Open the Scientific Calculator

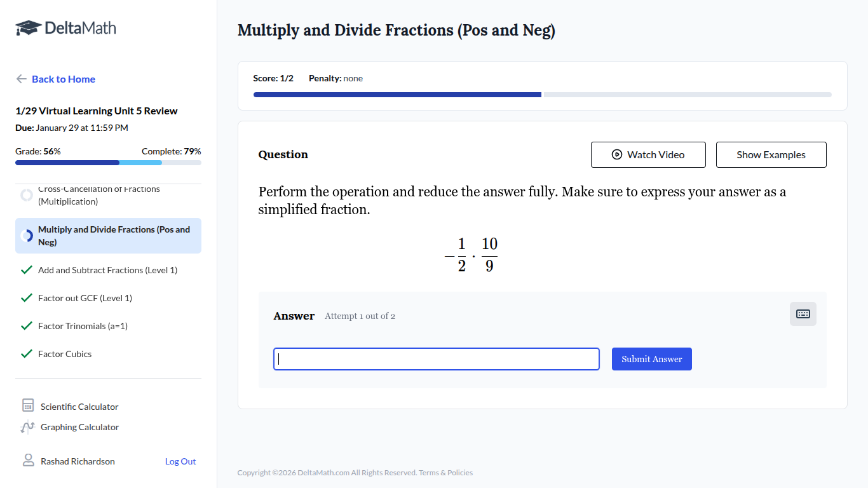tap(79, 406)
